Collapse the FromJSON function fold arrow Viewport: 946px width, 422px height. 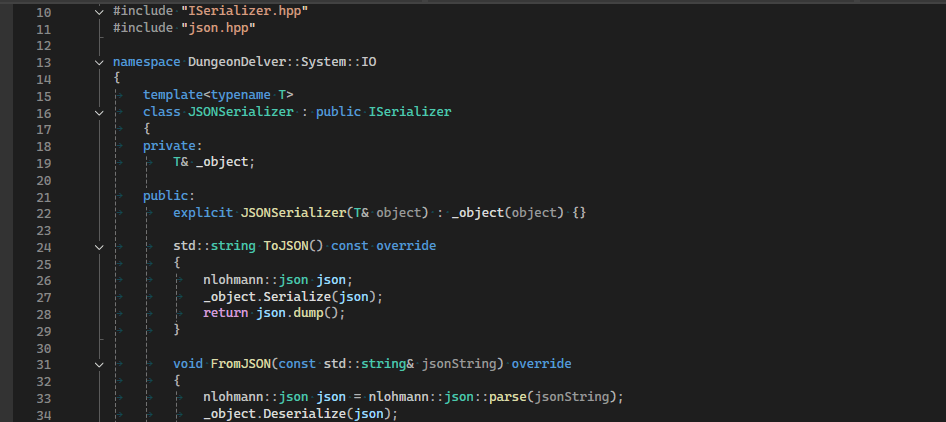tap(98, 364)
